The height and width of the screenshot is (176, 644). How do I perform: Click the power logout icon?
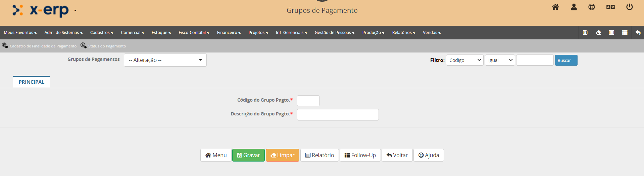630,7
